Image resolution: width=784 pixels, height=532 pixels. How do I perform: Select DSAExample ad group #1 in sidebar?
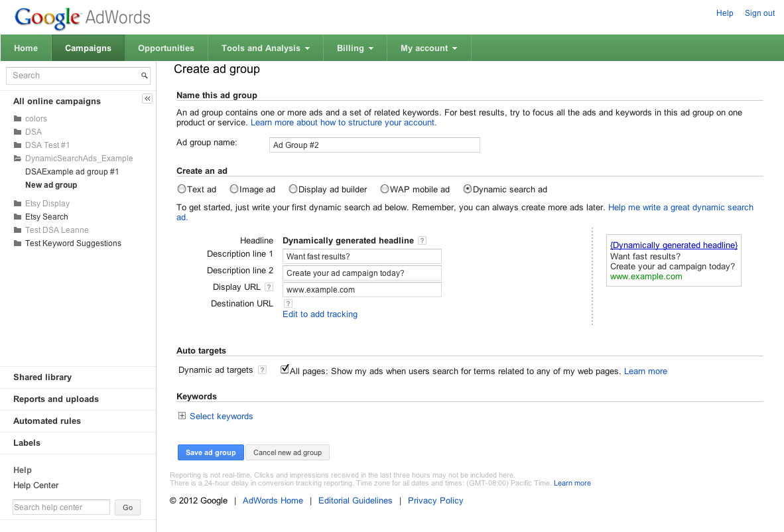click(72, 172)
